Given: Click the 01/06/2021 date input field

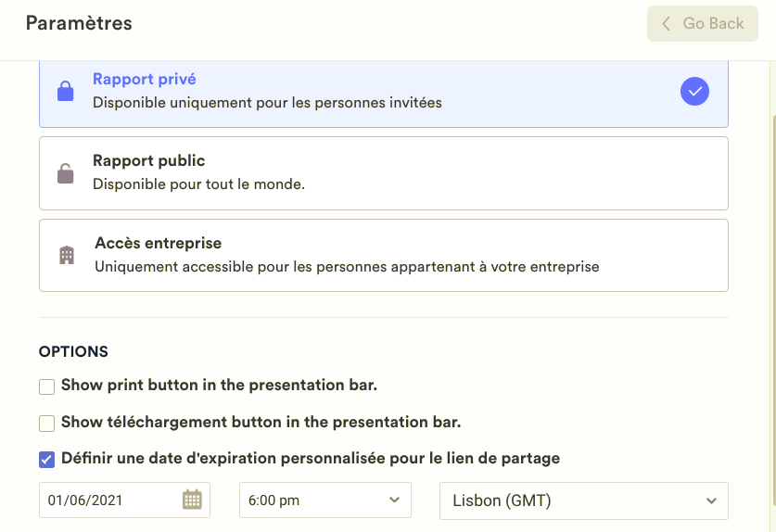Looking at the screenshot, I should (x=109, y=500).
